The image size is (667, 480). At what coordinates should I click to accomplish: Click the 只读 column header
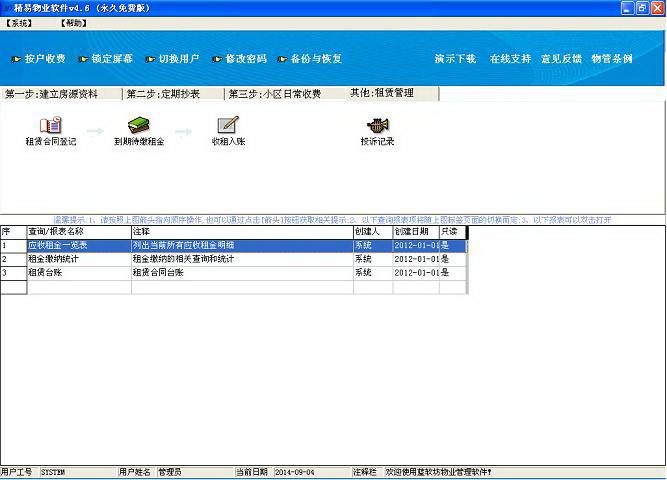point(453,232)
